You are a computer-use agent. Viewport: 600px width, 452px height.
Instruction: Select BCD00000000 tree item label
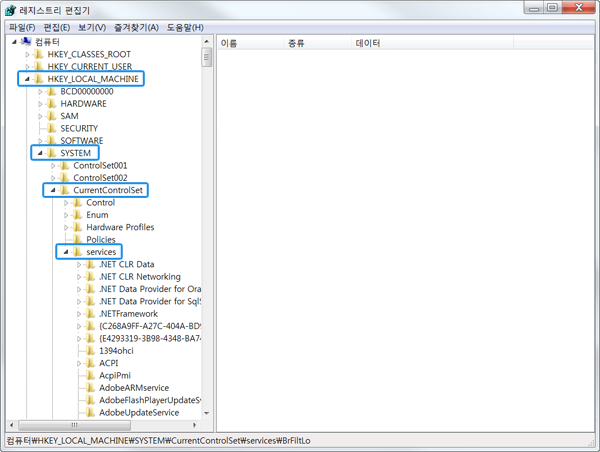click(x=87, y=91)
